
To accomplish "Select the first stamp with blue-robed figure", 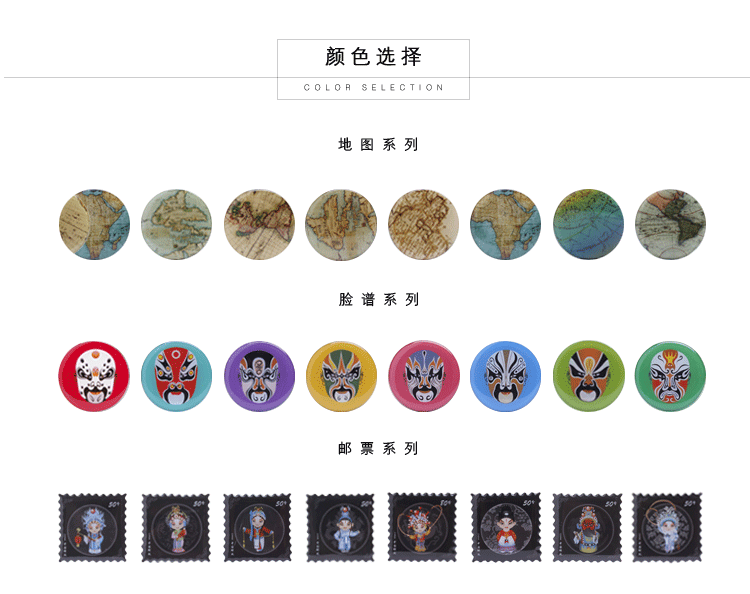I will 92,528.
